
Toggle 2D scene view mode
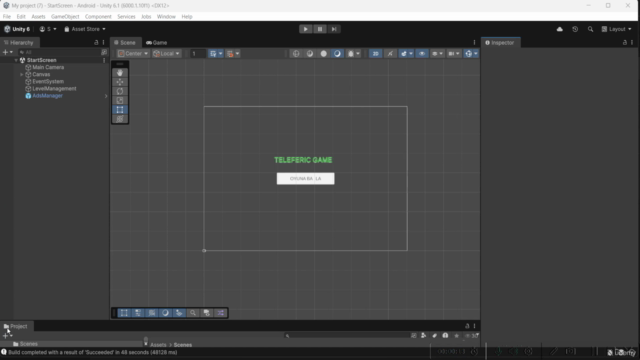pos(376,53)
